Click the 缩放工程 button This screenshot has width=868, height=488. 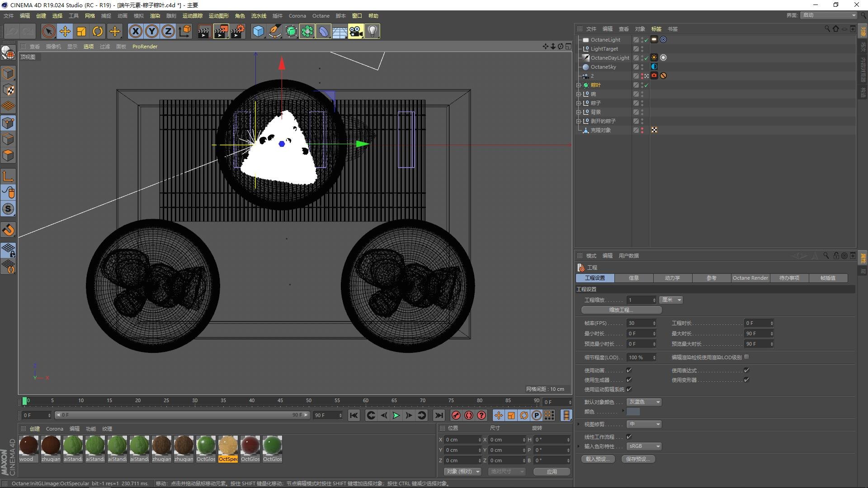click(x=621, y=310)
